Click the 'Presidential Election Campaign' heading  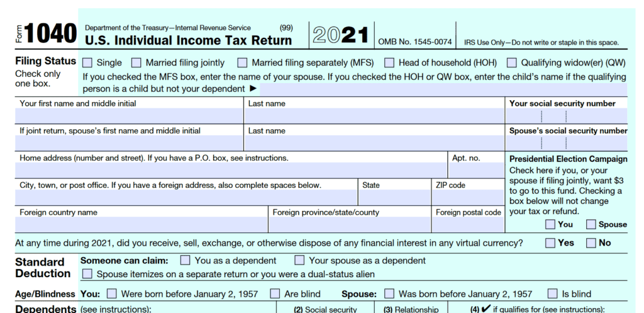[569, 159]
